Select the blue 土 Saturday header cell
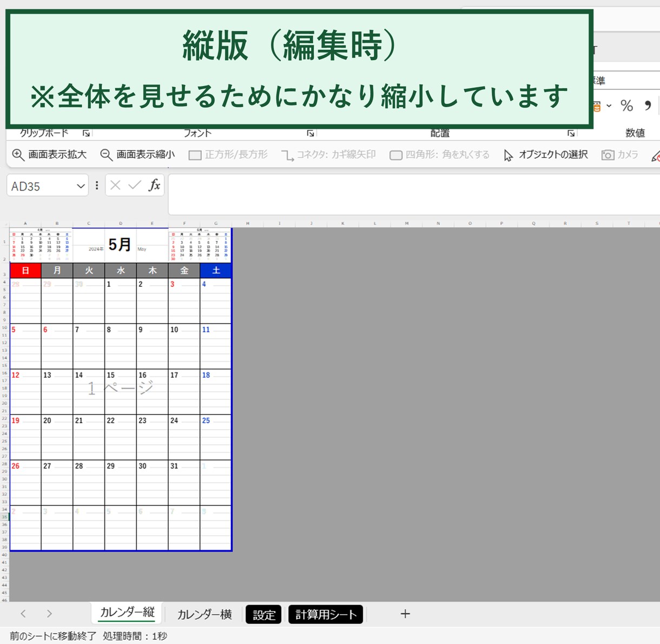Image resolution: width=660 pixels, height=644 pixels. pos(216,271)
